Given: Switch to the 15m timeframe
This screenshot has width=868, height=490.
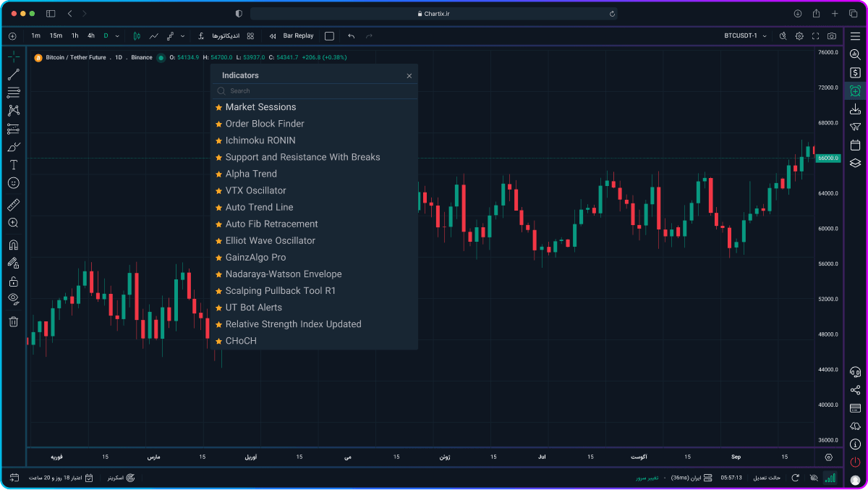Looking at the screenshot, I should [56, 35].
